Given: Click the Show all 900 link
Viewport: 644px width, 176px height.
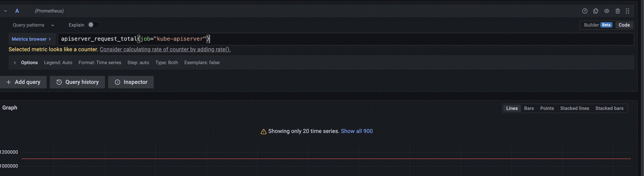Looking at the screenshot, I should tap(357, 131).
